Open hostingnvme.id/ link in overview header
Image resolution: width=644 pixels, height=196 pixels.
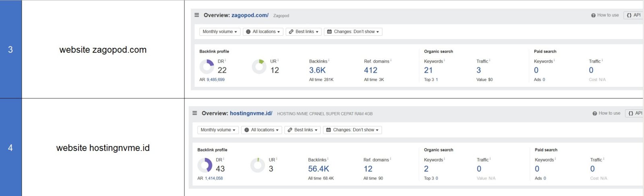[x=251, y=113]
